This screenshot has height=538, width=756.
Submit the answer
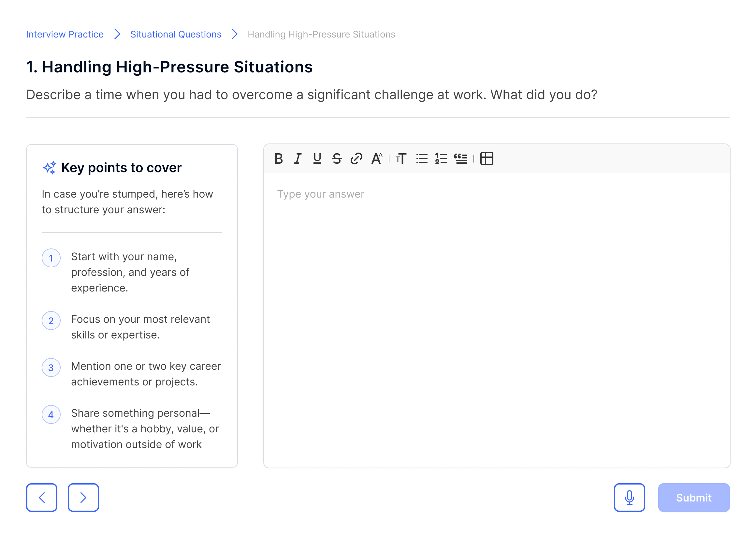693,498
